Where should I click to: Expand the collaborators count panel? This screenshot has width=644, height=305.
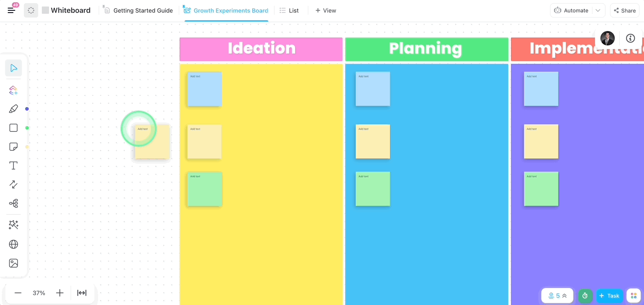558,296
